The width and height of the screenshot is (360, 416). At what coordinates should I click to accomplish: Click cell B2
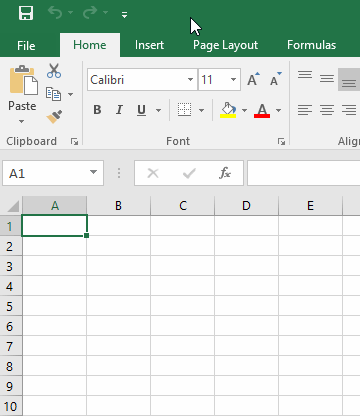coord(118,246)
